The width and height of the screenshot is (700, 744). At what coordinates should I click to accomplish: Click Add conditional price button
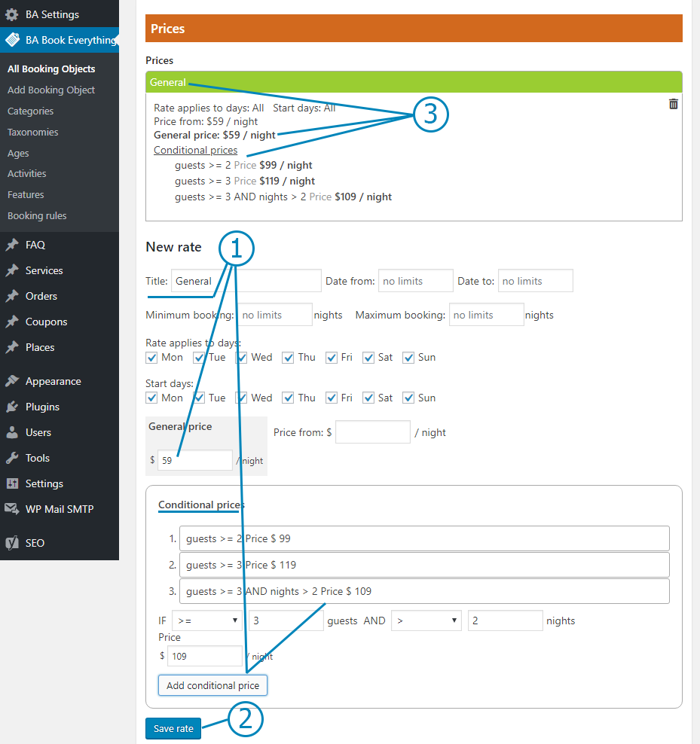(212, 685)
